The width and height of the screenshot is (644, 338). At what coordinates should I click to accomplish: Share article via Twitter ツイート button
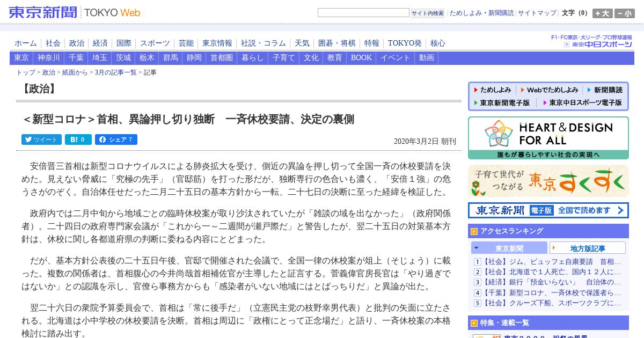coord(41,139)
